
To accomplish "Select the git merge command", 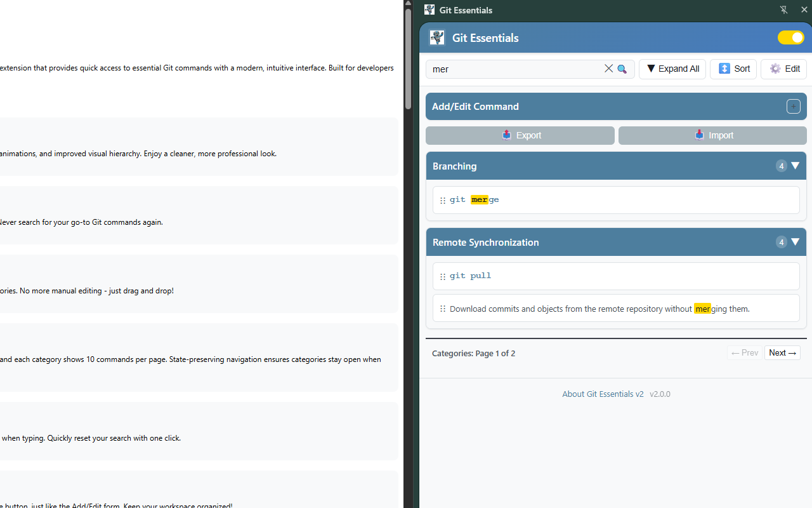I will 475,199.
